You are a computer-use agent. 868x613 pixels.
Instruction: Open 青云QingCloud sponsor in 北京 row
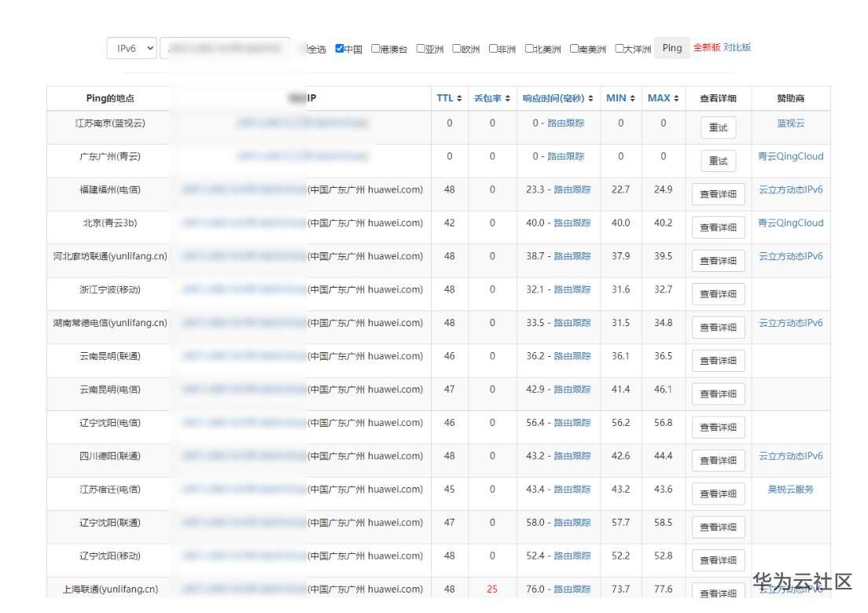(790, 223)
